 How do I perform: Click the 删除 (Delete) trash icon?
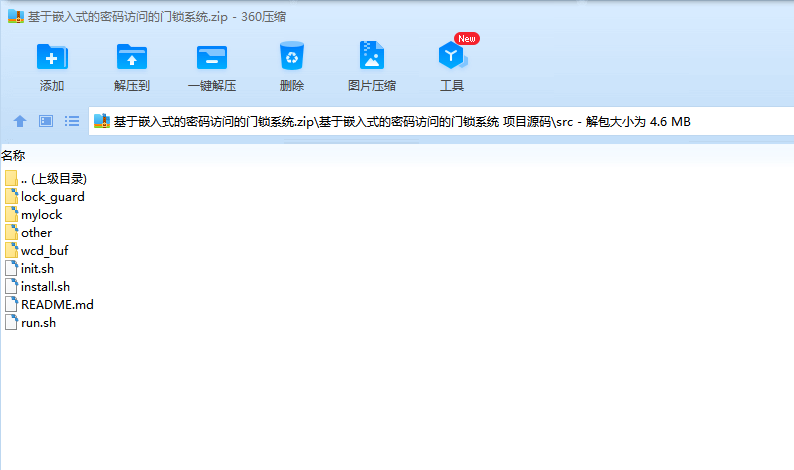pyautogui.click(x=292, y=56)
